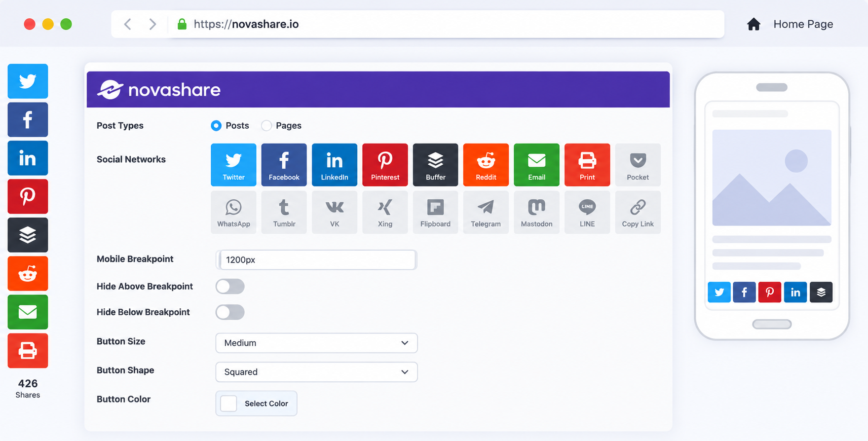The width and height of the screenshot is (868, 441).
Task: Click the Select Color button
Action: [x=256, y=404]
